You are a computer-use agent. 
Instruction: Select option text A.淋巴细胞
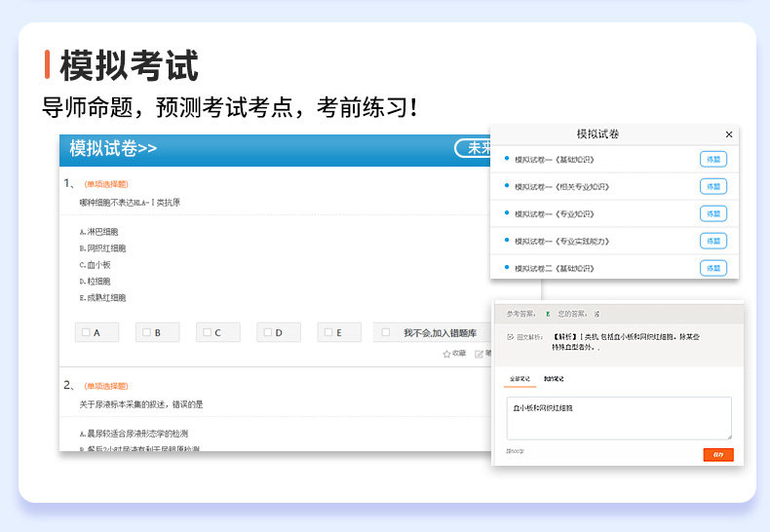98,232
